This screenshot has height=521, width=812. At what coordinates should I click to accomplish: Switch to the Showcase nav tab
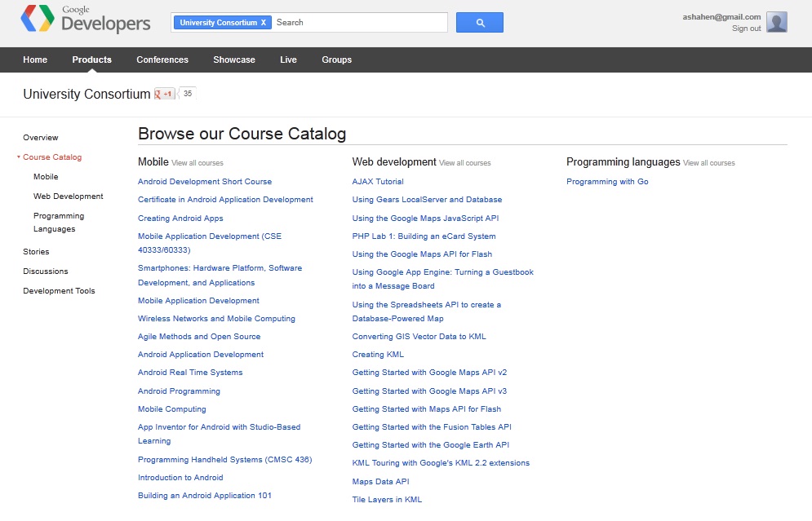click(x=234, y=60)
